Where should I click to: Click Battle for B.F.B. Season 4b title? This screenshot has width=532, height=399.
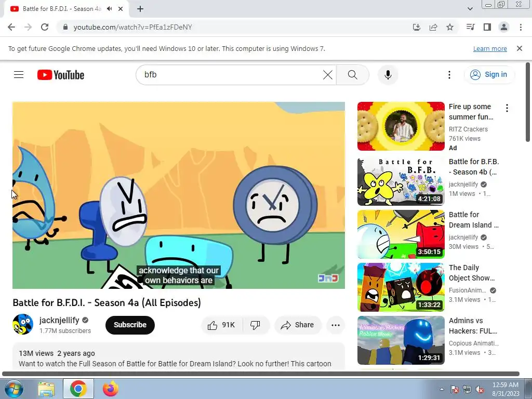click(x=474, y=167)
